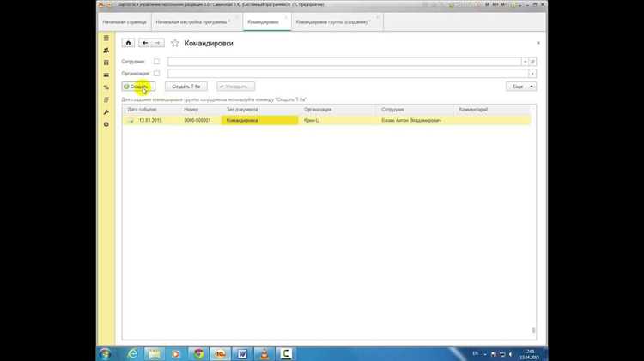Open the reports document icon in sidebar
The height and width of the screenshot is (361, 644).
[x=106, y=99]
